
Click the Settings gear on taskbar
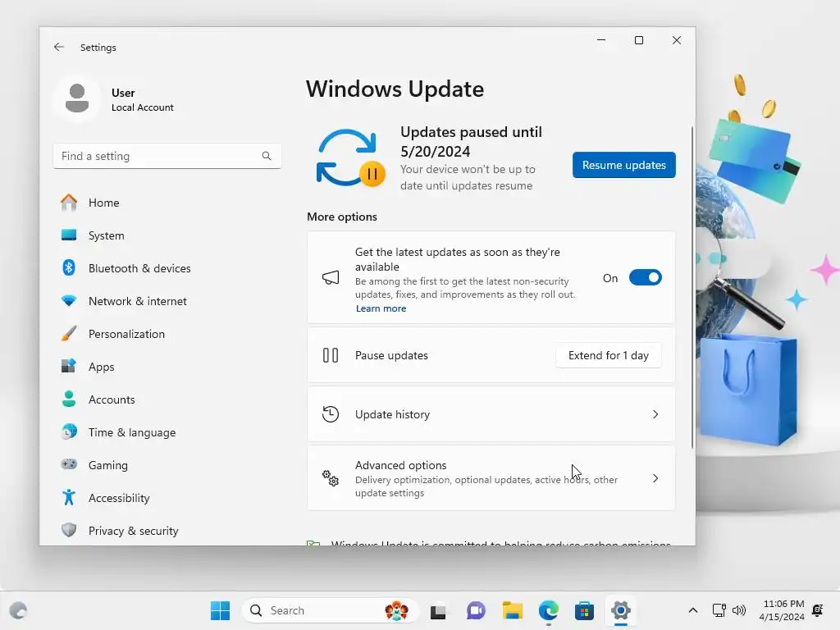(x=620, y=610)
